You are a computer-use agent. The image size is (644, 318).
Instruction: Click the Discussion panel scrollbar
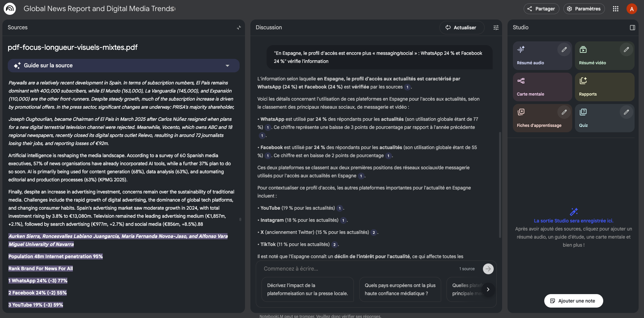point(500,185)
